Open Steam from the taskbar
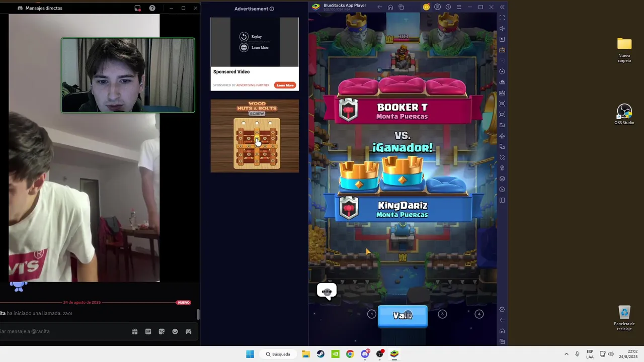 pyautogui.click(x=320, y=354)
